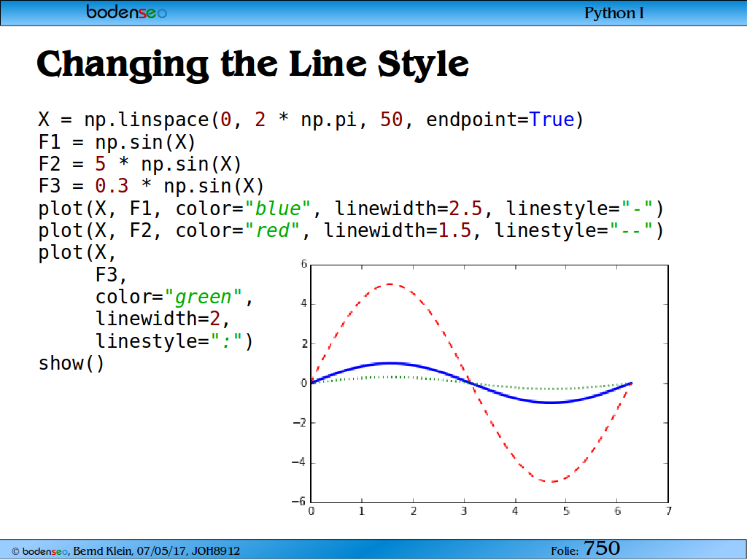This screenshot has width=747, height=560.
Task: Click the code line 'F2 = 5 * np.sin(X)'
Action: (140, 164)
